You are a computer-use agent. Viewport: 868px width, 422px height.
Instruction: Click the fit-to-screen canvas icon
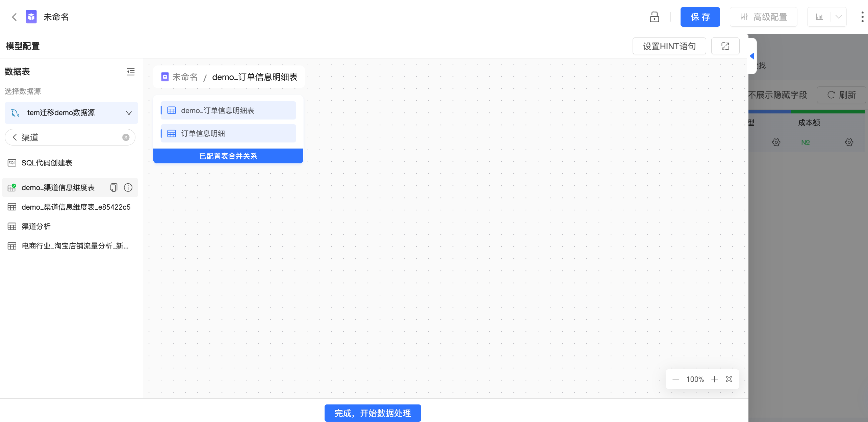point(729,379)
